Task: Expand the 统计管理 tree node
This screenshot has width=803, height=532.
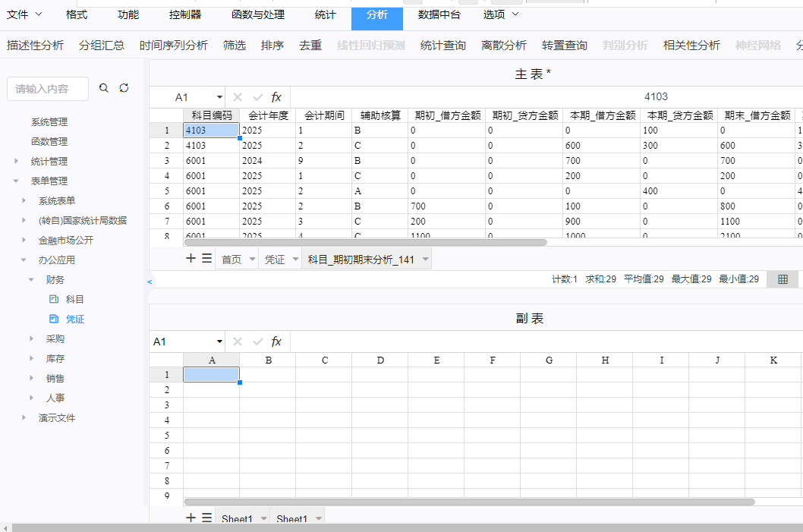Action: pos(17,162)
